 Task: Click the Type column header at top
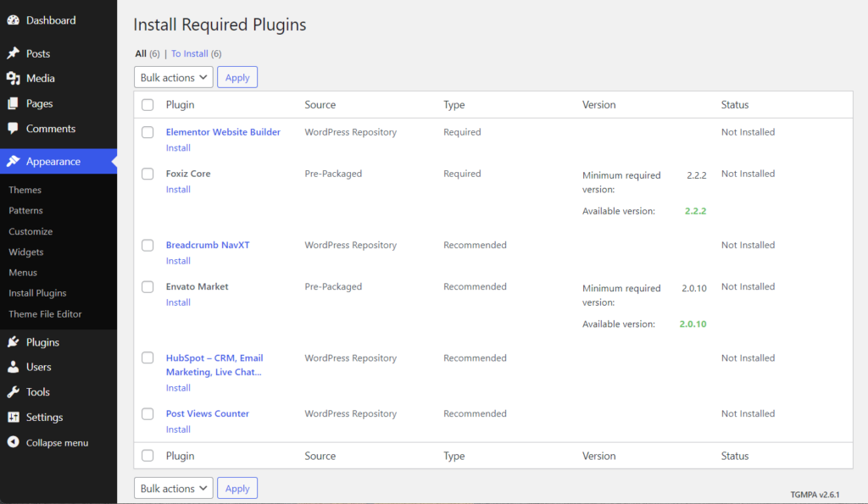(x=454, y=104)
